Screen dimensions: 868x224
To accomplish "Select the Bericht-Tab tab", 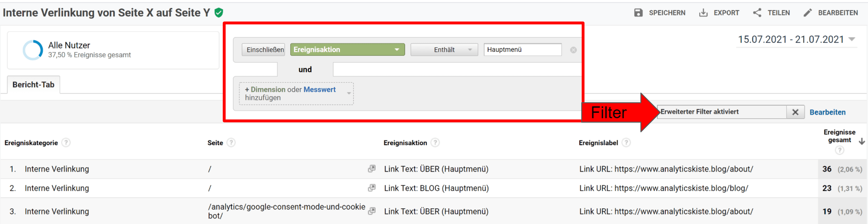I will pos(34,85).
